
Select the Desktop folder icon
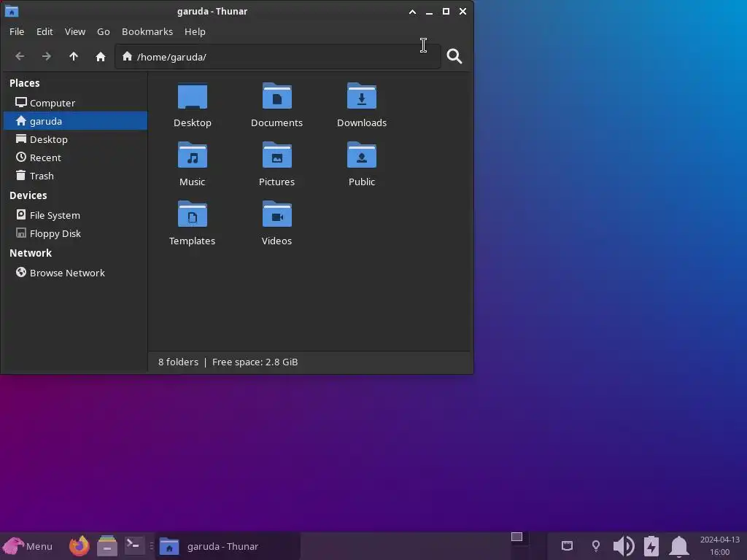(193, 97)
